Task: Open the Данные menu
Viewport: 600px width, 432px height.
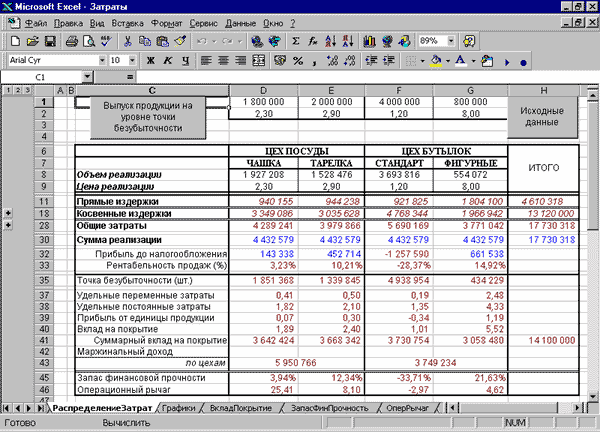Action: pyautogui.click(x=240, y=23)
